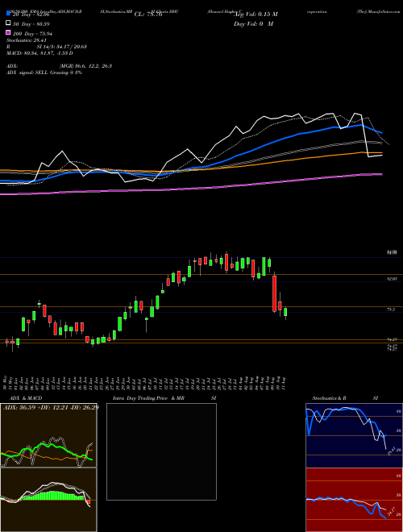The image size is (403, 532).
Task: Click the ADX: 36.59 +DY: 12.21 readout
Action: coord(51,407)
